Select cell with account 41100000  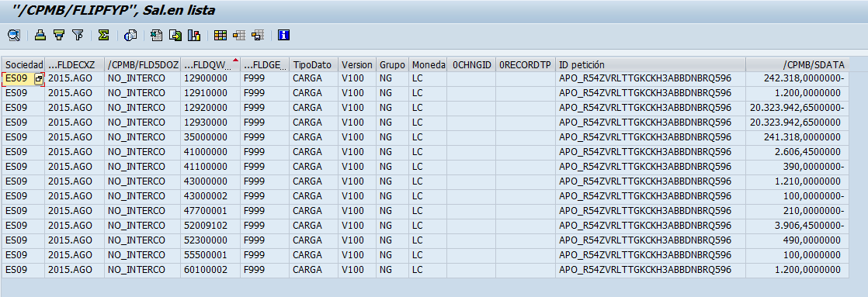210,167
